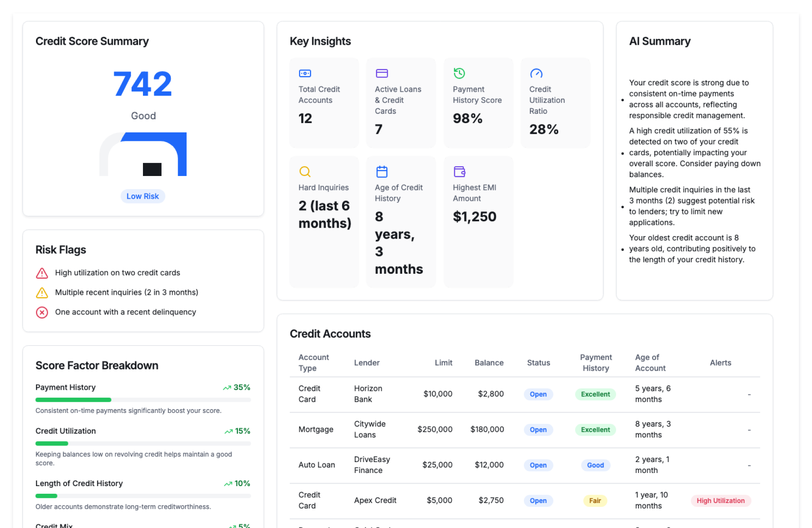Click the red triangle high utilization warning icon
This screenshot has width=812, height=528.
click(x=42, y=273)
